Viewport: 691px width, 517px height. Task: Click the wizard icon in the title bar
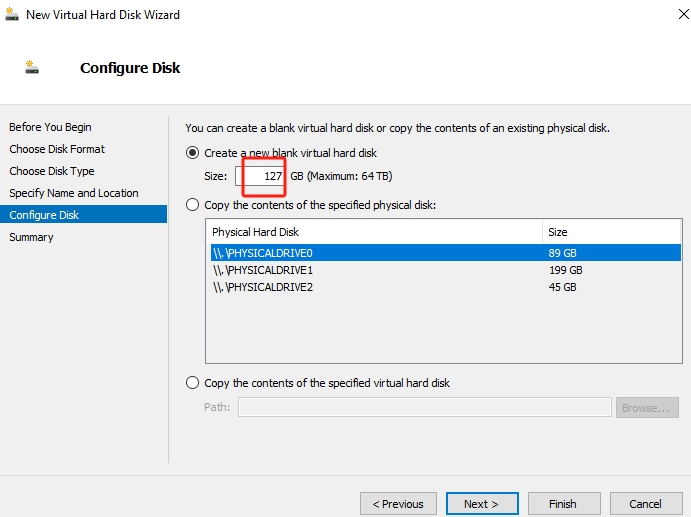(12, 15)
